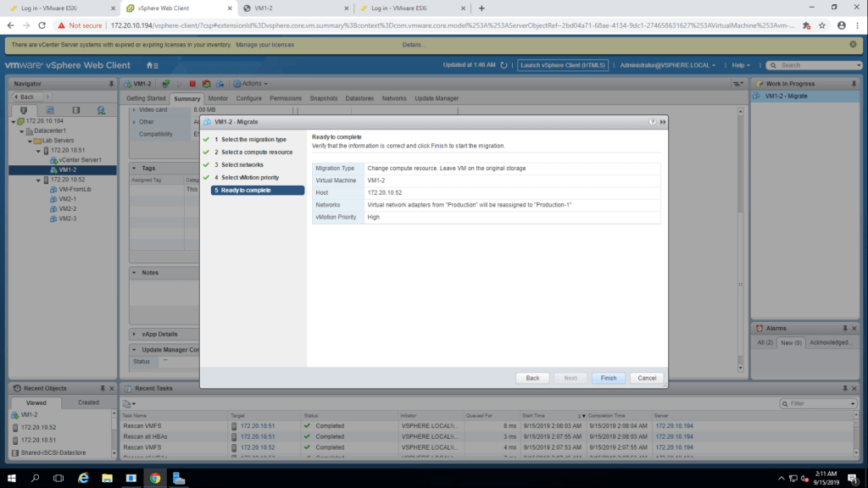868x488 pixels.
Task: Switch to the Monitor tab
Action: (x=218, y=98)
